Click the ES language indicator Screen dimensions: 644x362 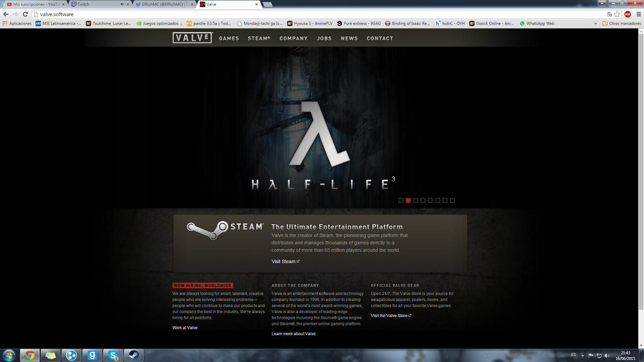pyautogui.click(x=574, y=354)
